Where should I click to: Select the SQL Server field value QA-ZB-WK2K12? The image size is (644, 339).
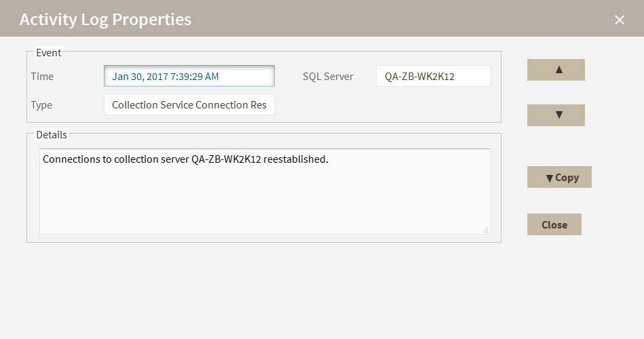point(433,77)
